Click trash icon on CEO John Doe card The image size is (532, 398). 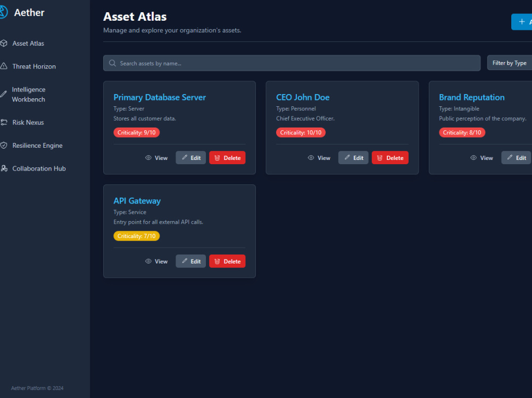pyautogui.click(x=380, y=158)
